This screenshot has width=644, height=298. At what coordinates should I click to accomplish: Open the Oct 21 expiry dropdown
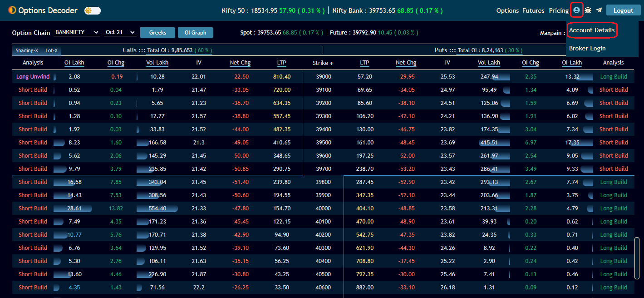coord(120,32)
